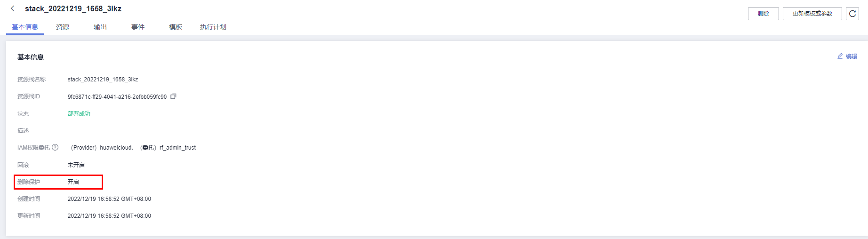The image size is (868, 239).
Task: Click the back arrow beside the stack name
Action: point(12,8)
